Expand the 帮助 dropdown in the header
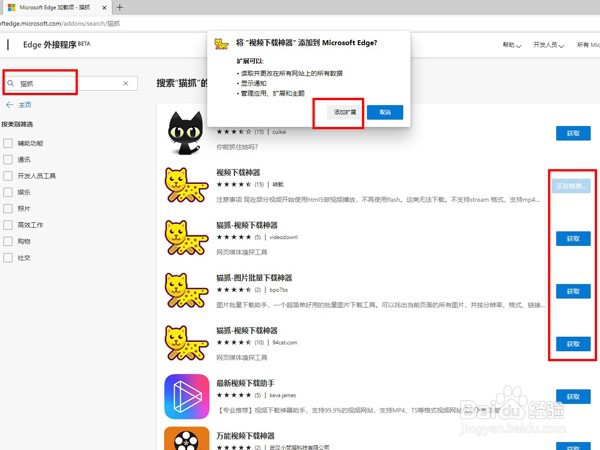The width and height of the screenshot is (600, 450). 512,45
